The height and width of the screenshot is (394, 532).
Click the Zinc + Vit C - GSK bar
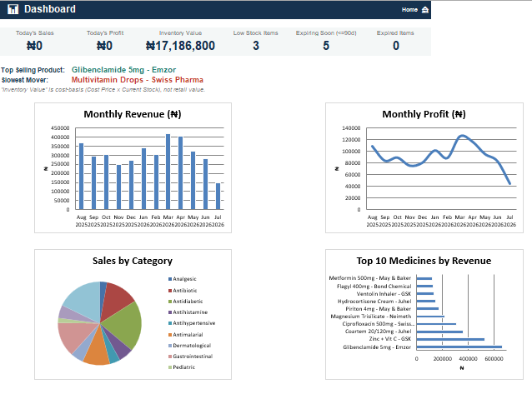[x=450, y=339]
